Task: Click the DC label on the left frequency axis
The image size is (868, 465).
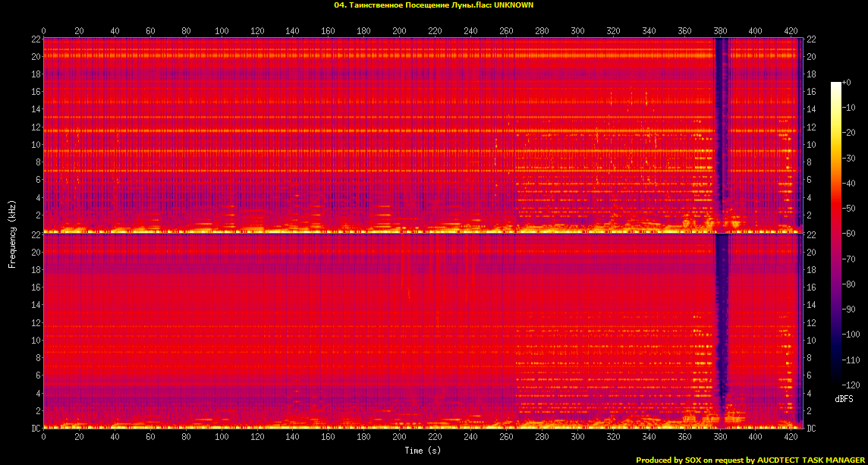Action: pyautogui.click(x=36, y=429)
